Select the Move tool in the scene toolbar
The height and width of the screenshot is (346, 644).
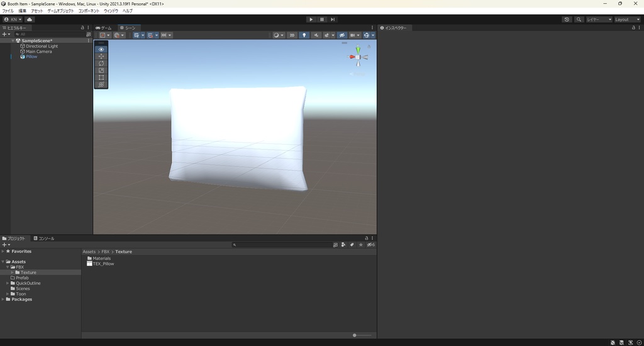click(x=101, y=56)
